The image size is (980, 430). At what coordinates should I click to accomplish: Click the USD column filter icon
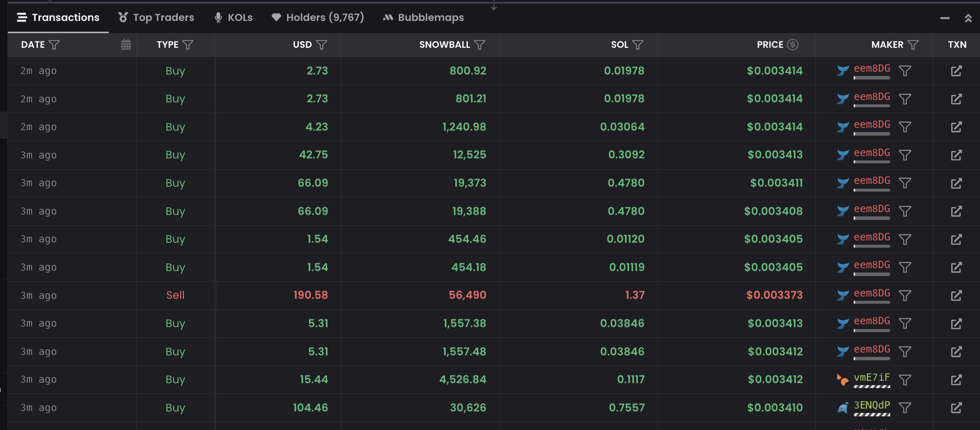click(322, 45)
